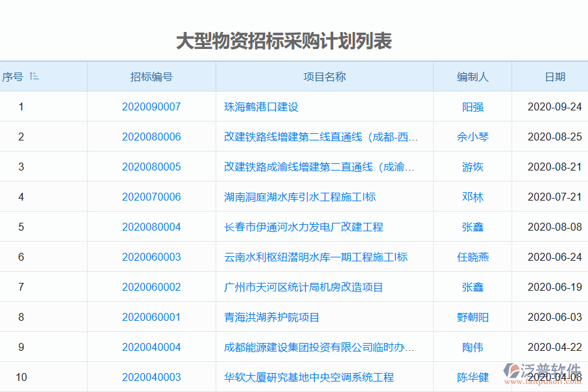Select the 日期 column header

point(555,76)
